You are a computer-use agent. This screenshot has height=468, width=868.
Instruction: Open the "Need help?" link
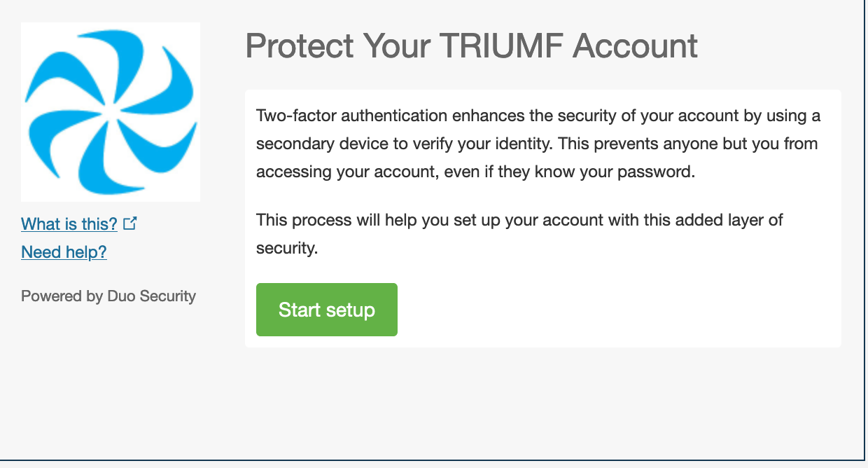64,252
